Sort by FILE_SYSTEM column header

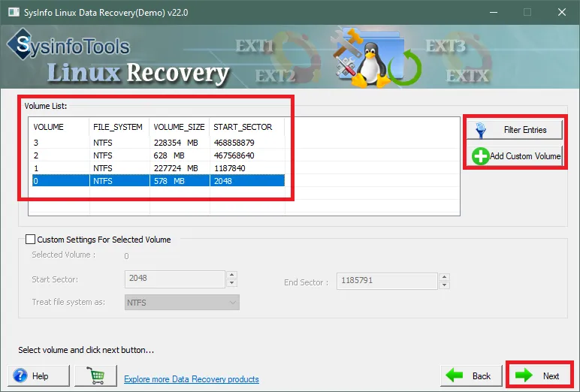pos(119,127)
